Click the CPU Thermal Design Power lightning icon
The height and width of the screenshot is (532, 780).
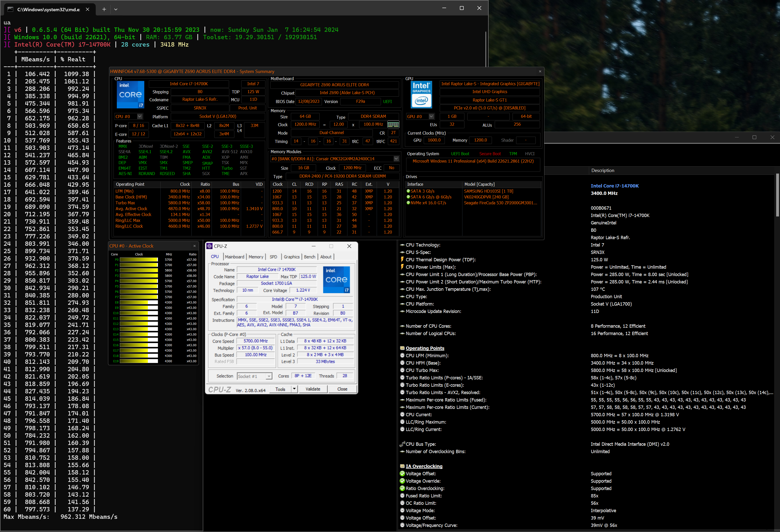[402, 260]
